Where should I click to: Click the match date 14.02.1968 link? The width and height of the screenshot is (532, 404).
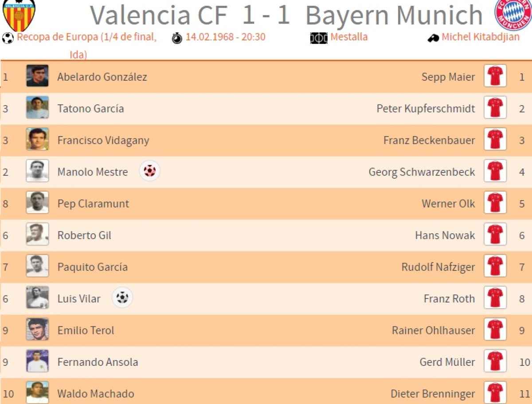pyautogui.click(x=225, y=37)
